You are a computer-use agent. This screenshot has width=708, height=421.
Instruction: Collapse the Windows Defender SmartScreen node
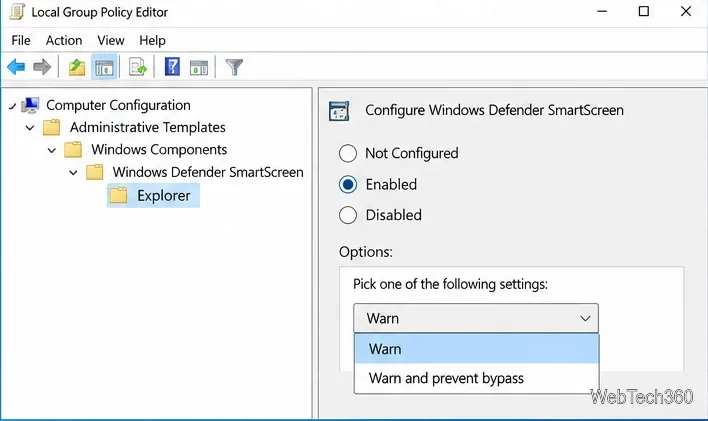[73, 173]
